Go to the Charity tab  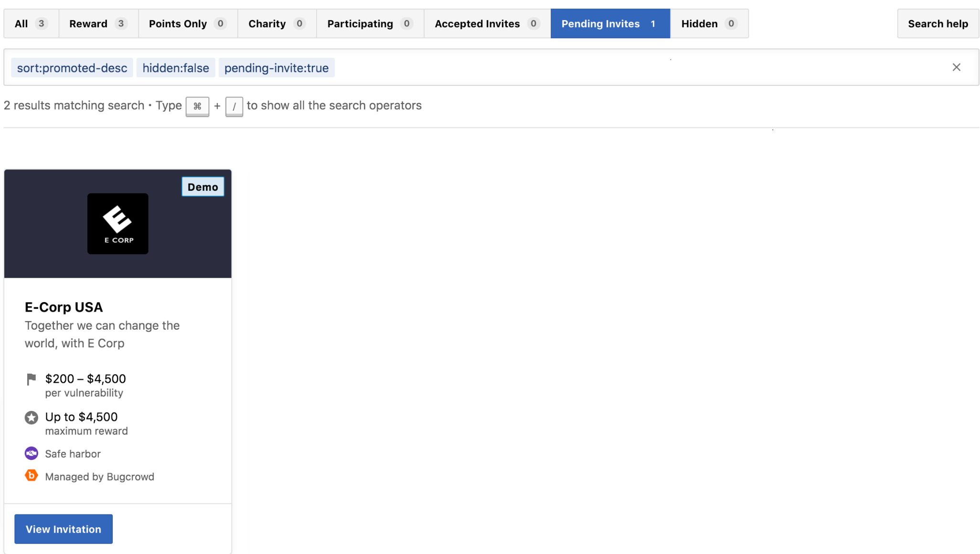tap(277, 23)
